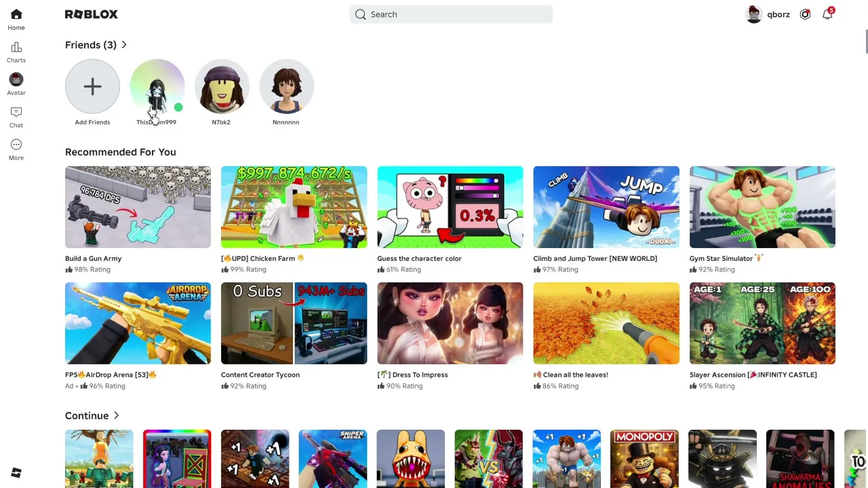The image size is (868, 488).
Task: Click the Nnnnnnn friend name
Action: [x=285, y=122]
